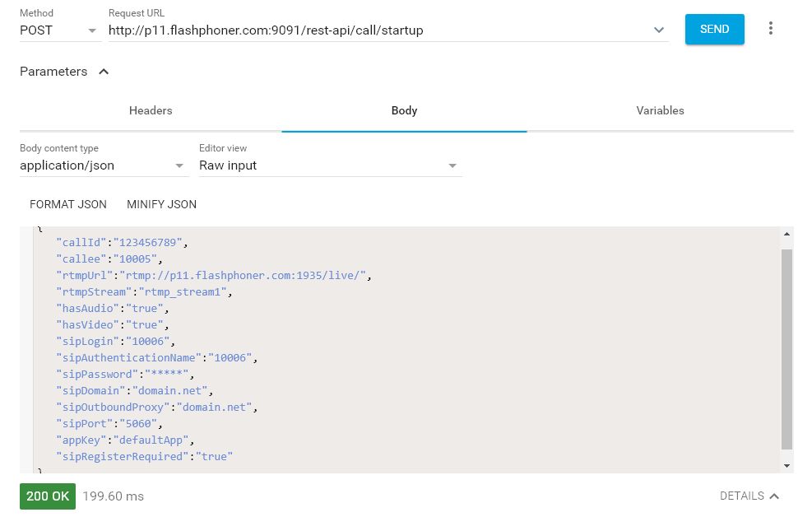The height and width of the screenshot is (517, 812).
Task: Open the Method dropdown showing POST
Action: coord(58,30)
